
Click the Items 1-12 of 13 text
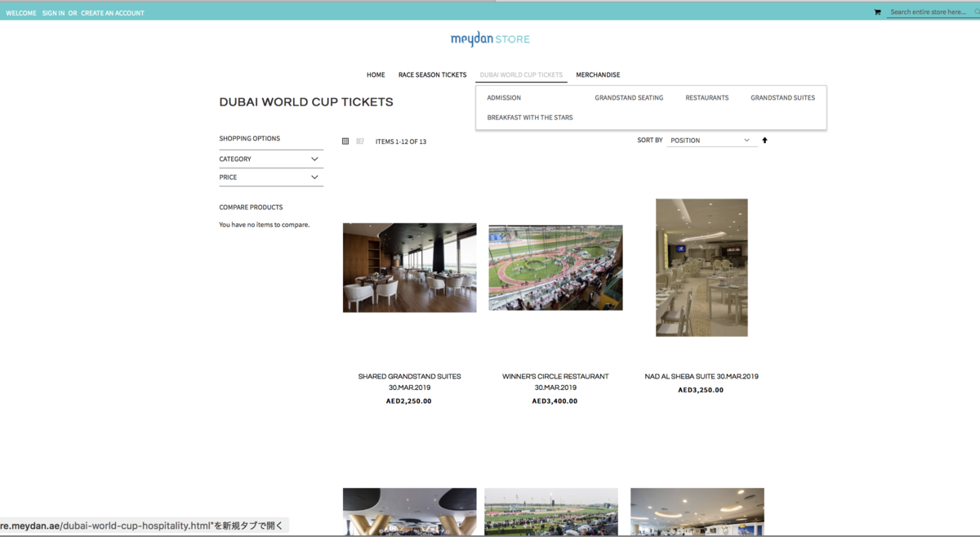401,141
